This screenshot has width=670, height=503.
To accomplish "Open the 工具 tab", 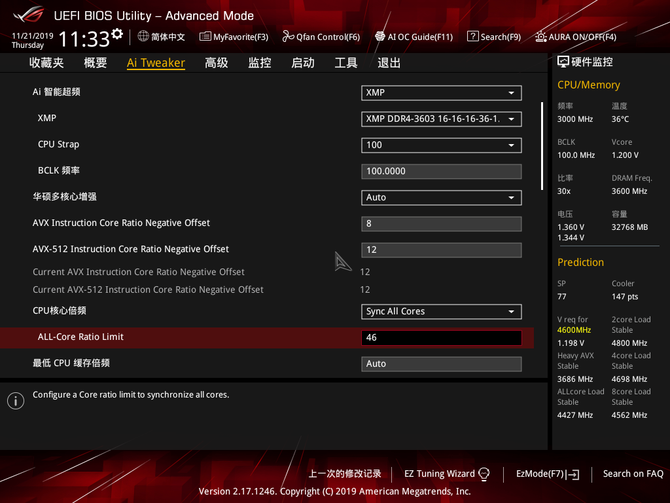I will point(346,63).
